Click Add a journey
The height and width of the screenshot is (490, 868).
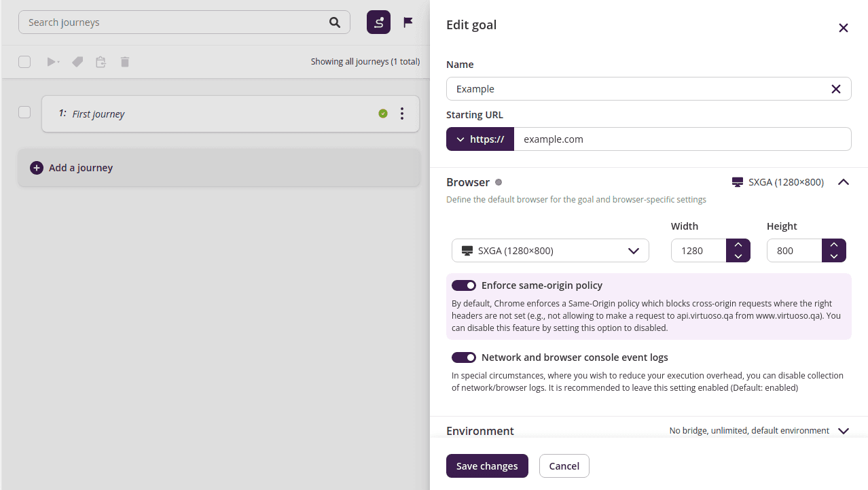(71, 167)
